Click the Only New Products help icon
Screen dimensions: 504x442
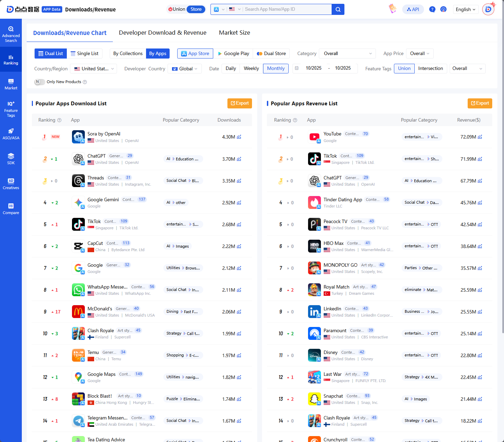pos(85,82)
